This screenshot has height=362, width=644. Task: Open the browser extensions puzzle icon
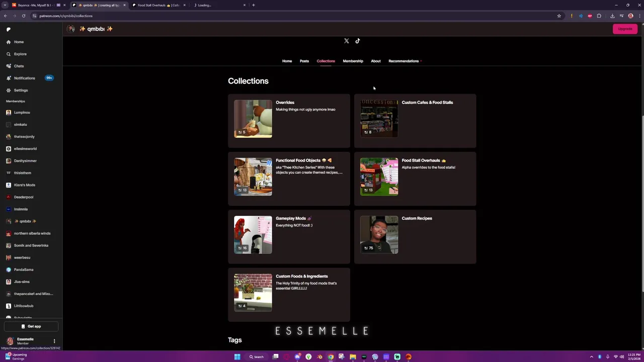click(599, 16)
